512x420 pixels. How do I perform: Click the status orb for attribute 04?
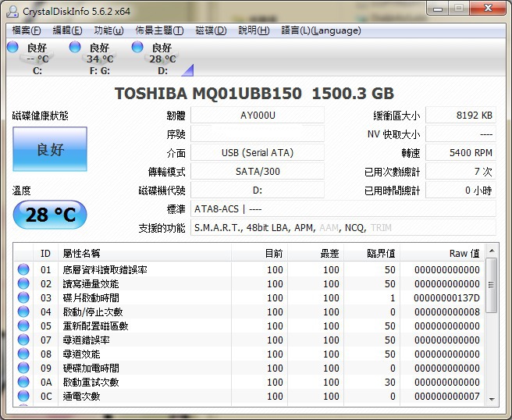(23, 311)
